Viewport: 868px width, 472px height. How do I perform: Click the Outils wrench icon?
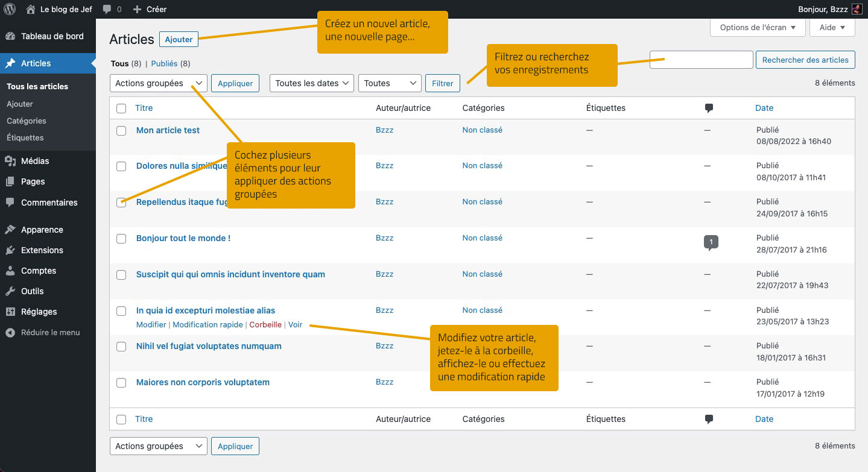[10, 291]
